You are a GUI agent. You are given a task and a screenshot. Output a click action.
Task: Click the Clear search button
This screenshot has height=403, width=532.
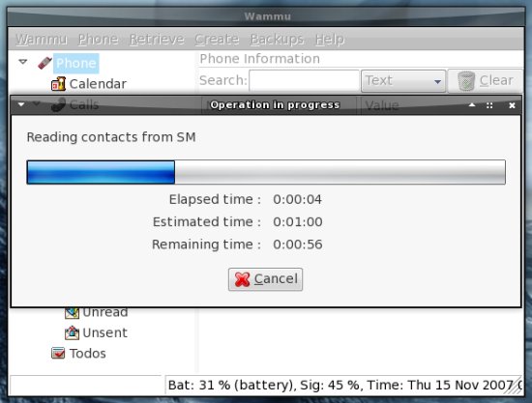pyautogui.click(x=486, y=81)
